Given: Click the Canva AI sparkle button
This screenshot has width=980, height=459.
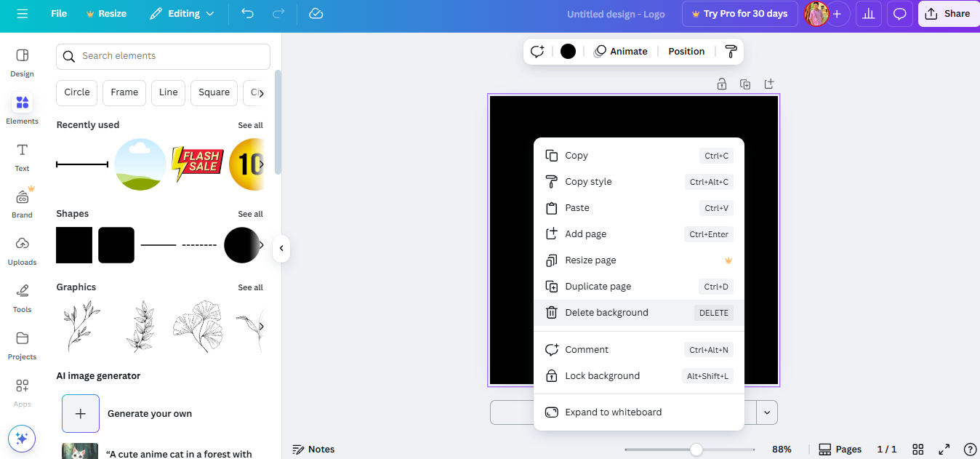Looking at the screenshot, I should tap(22, 439).
